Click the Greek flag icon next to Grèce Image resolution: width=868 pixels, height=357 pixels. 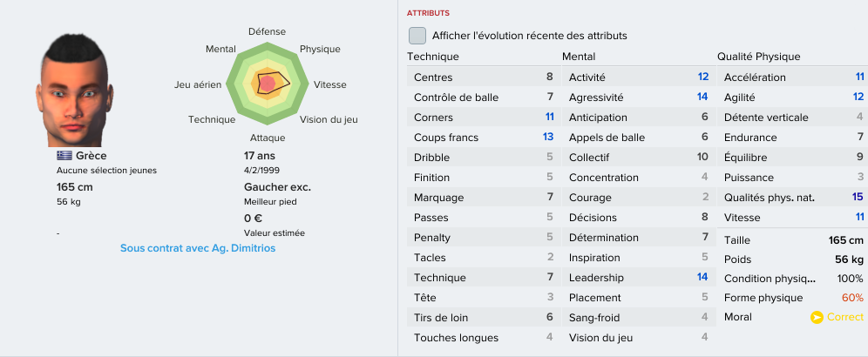[64, 156]
